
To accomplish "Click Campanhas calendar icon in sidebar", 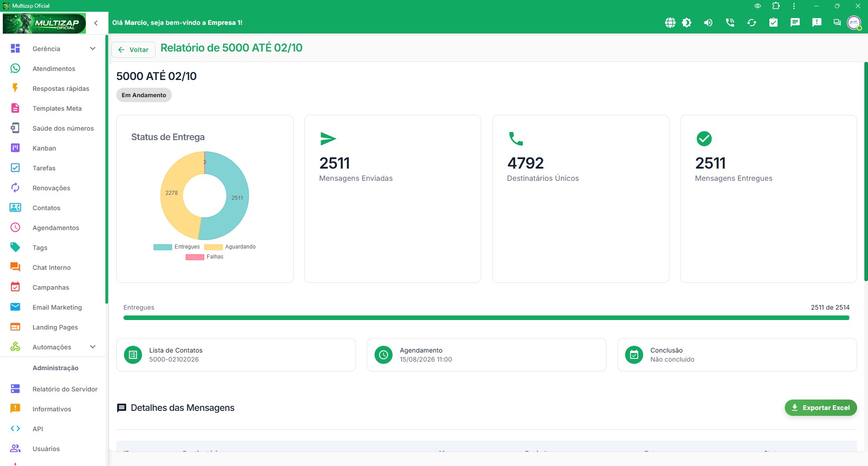I will [x=15, y=287].
